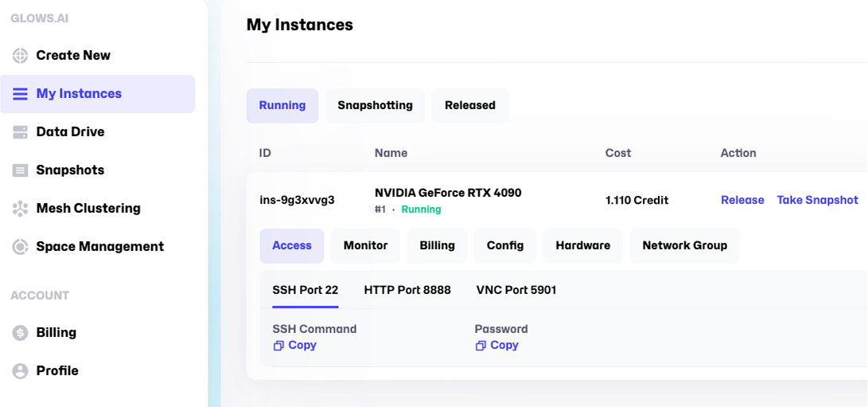Click the Profile person icon
Screen dimensions: 868x407
coord(20,371)
